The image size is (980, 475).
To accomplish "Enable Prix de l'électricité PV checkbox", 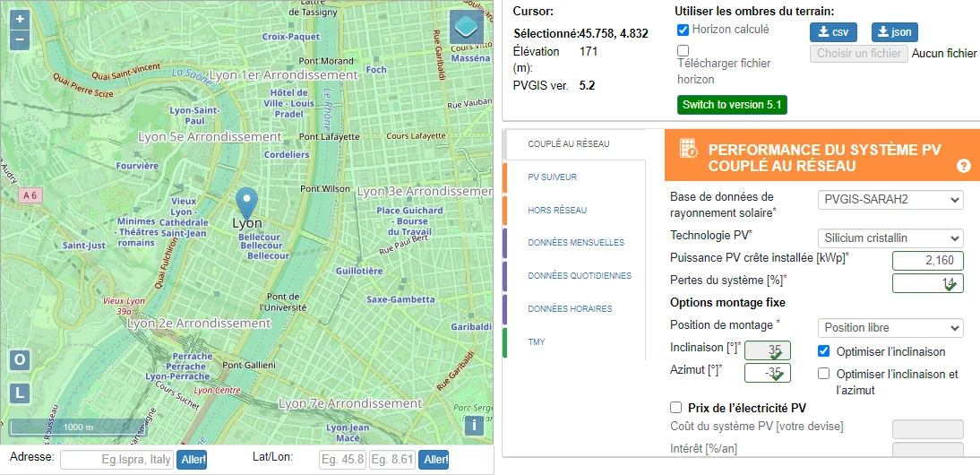I will coord(675,408).
